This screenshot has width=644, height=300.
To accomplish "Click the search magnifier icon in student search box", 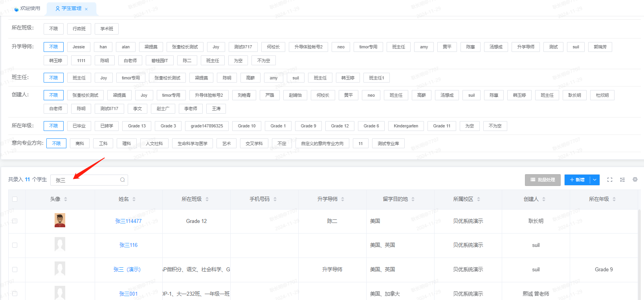I will pyautogui.click(x=123, y=180).
